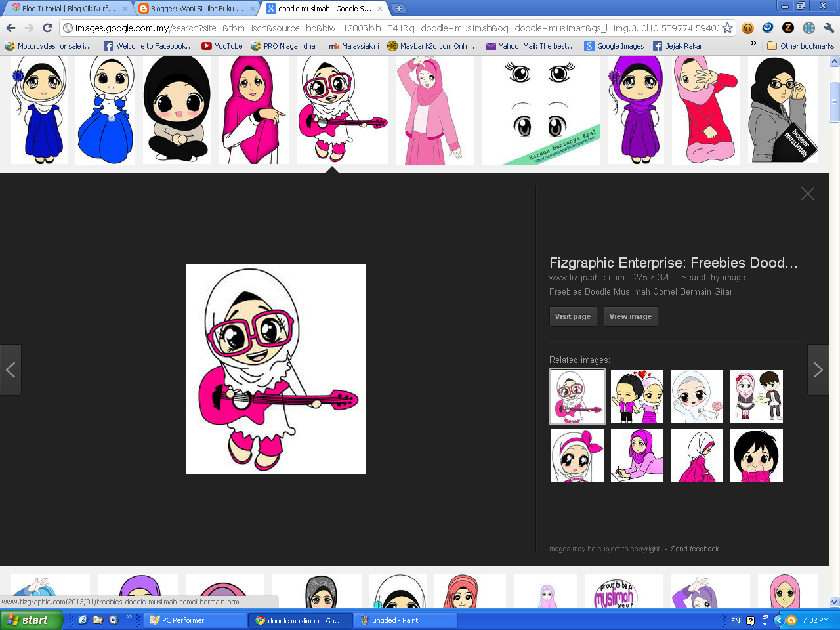
Task: Open Motorcycles for sale bookmark
Action: click(x=48, y=46)
